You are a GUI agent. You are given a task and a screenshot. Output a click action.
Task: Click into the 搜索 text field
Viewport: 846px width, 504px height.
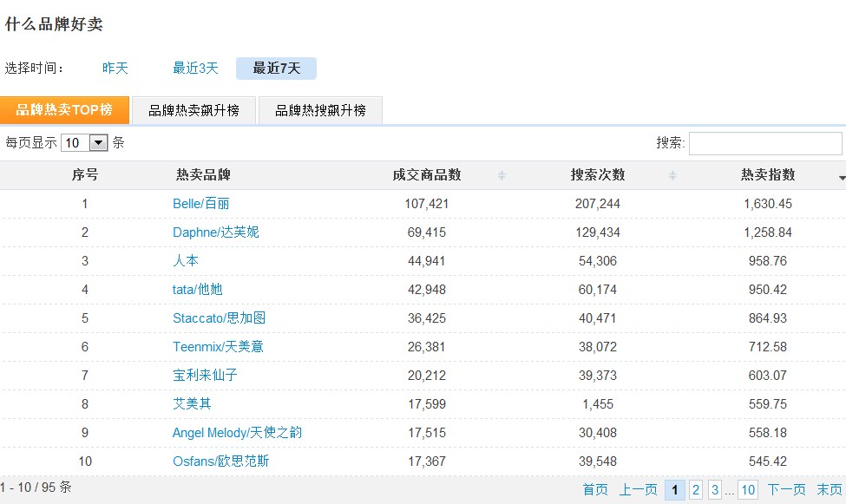pos(764,143)
